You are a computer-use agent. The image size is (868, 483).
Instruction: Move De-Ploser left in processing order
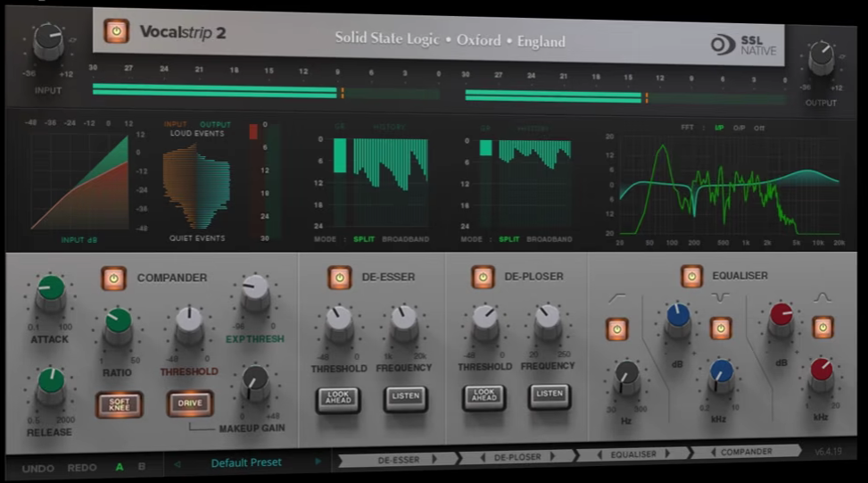(483, 457)
